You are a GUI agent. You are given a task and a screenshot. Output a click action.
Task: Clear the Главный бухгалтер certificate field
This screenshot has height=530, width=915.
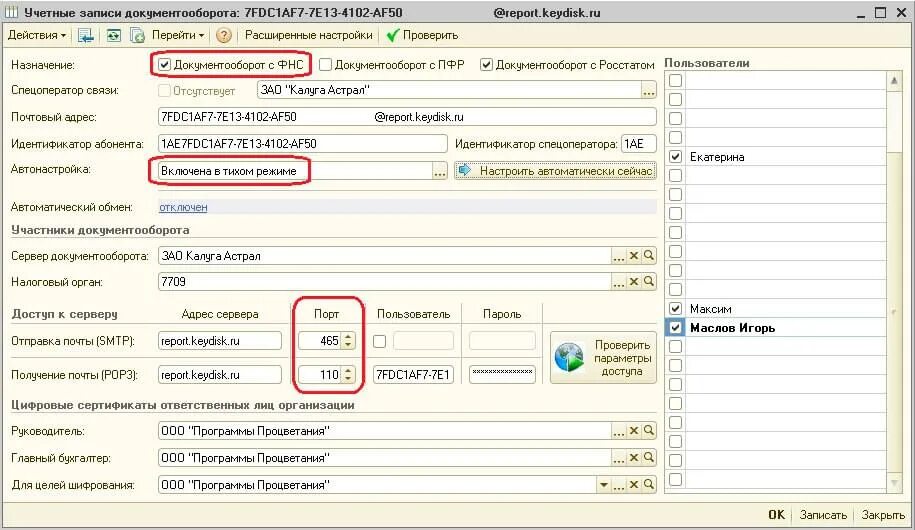click(x=634, y=458)
